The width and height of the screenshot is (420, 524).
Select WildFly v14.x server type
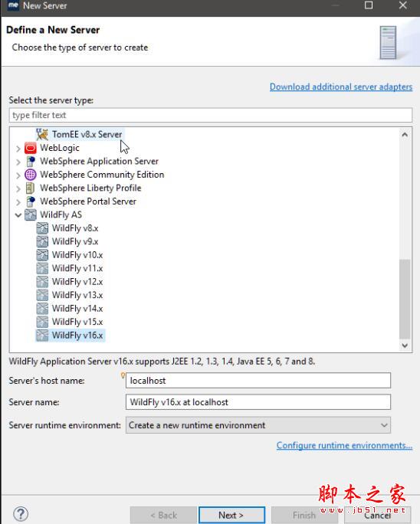[77, 309]
